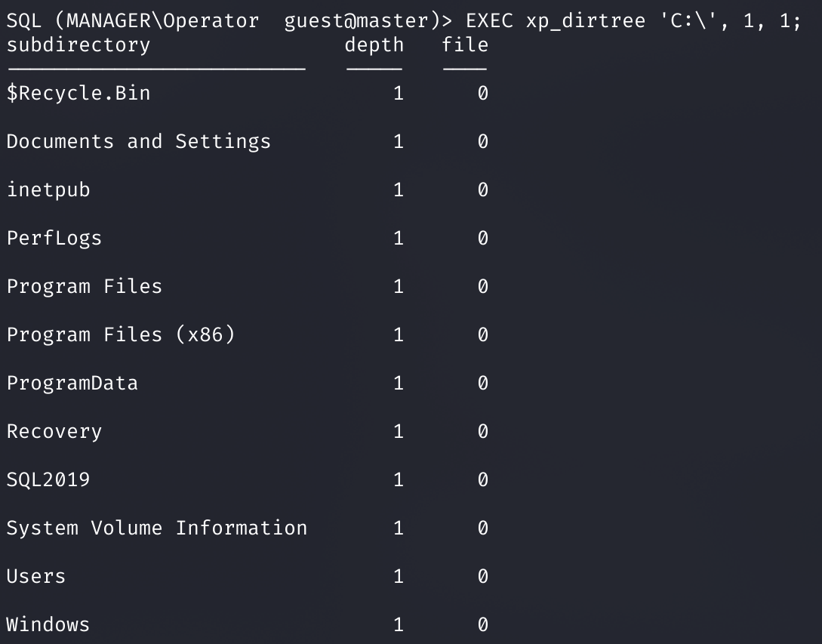Click the EXEC xp_dirtree command text
The image size is (822, 644).
tap(634, 21)
